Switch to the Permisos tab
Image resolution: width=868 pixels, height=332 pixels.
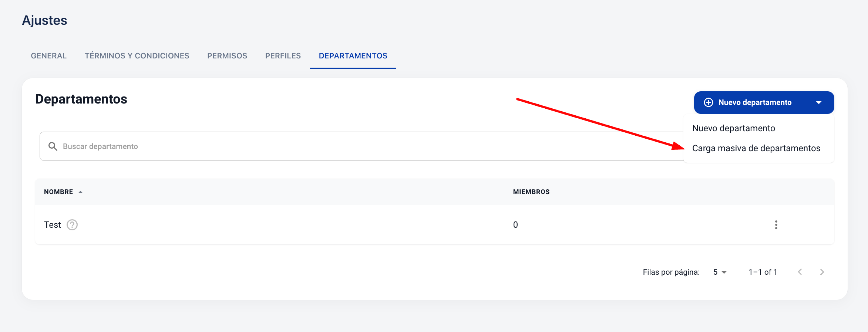pos(227,56)
